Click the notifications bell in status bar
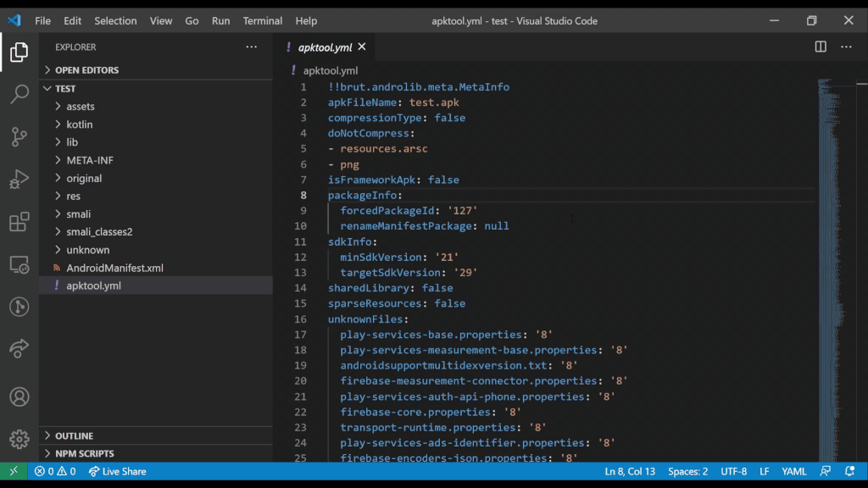The height and width of the screenshot is (488, 868). coord(849,471)
